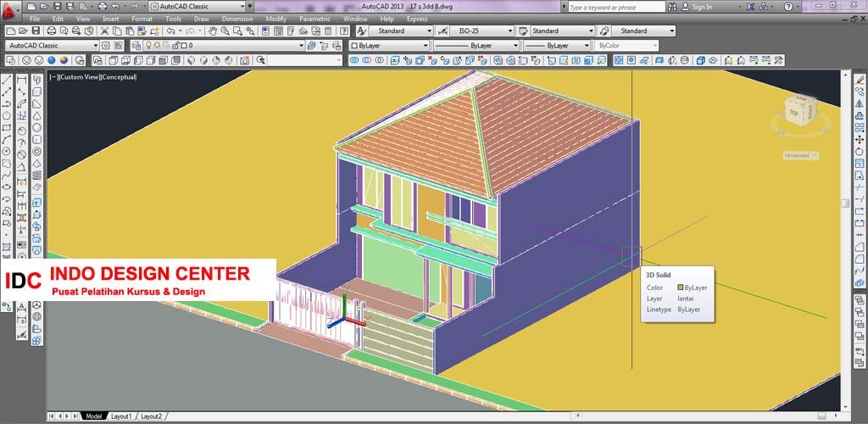Select the Rectangle tool in Draw toolbar

pyautogui.click(x=7, y=128)
